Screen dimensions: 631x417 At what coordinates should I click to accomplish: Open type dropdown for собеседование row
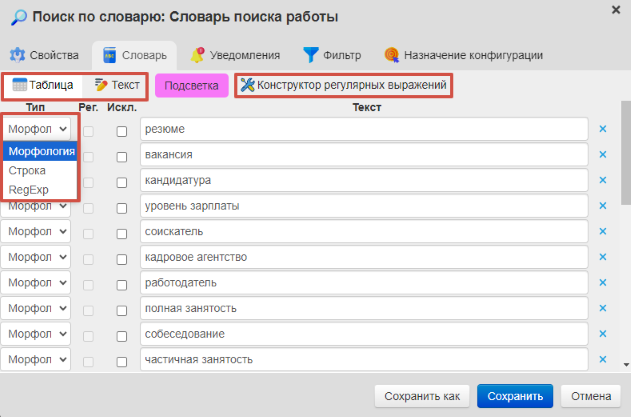point(35,334)
